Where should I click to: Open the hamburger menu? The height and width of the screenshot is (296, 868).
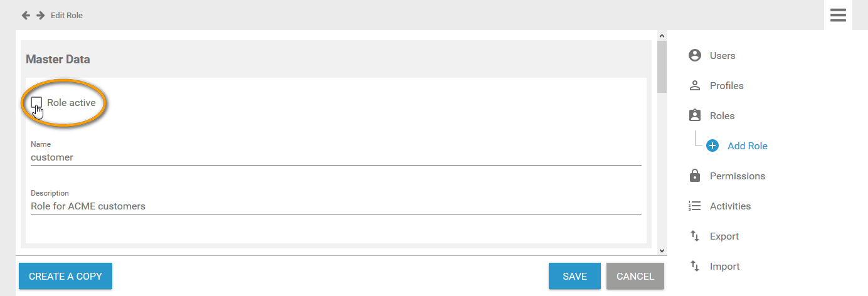point(838,15)
